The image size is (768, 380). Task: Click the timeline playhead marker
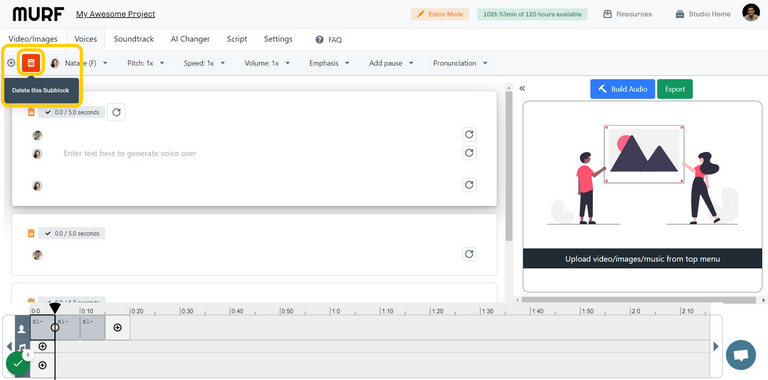click(55, 308)
